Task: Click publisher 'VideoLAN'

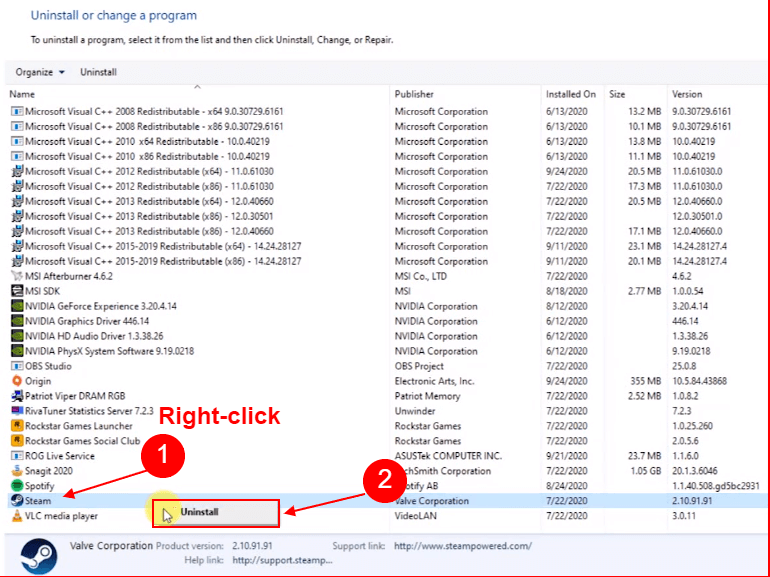Action: (415, 516)
